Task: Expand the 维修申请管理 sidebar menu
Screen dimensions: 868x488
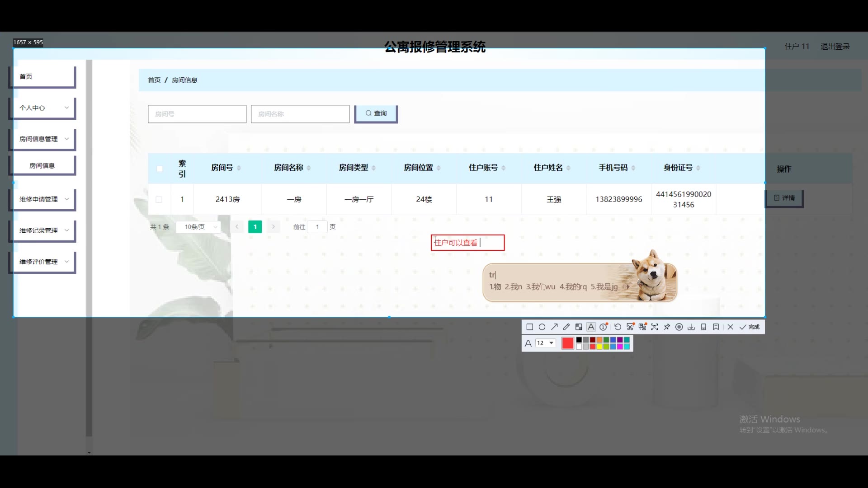Action: click(x=42, y=199)
